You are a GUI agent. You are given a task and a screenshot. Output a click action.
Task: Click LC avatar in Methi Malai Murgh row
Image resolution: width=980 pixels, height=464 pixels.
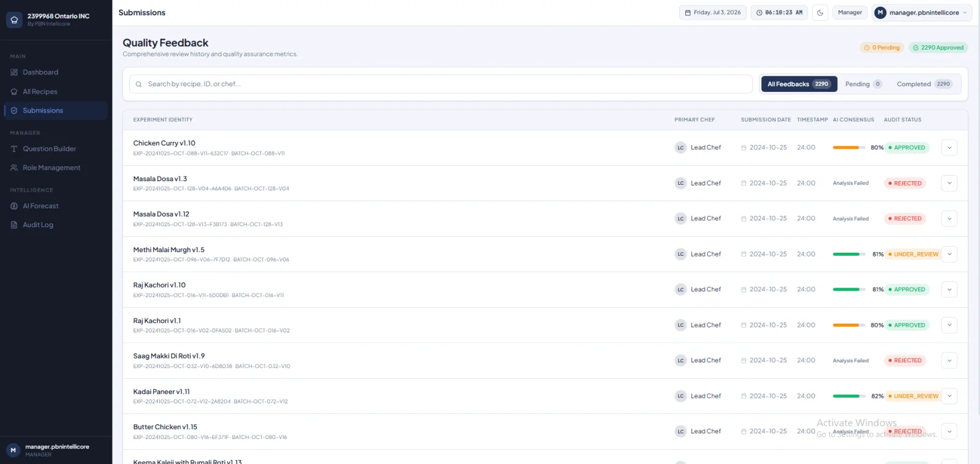tap(680, 254)
